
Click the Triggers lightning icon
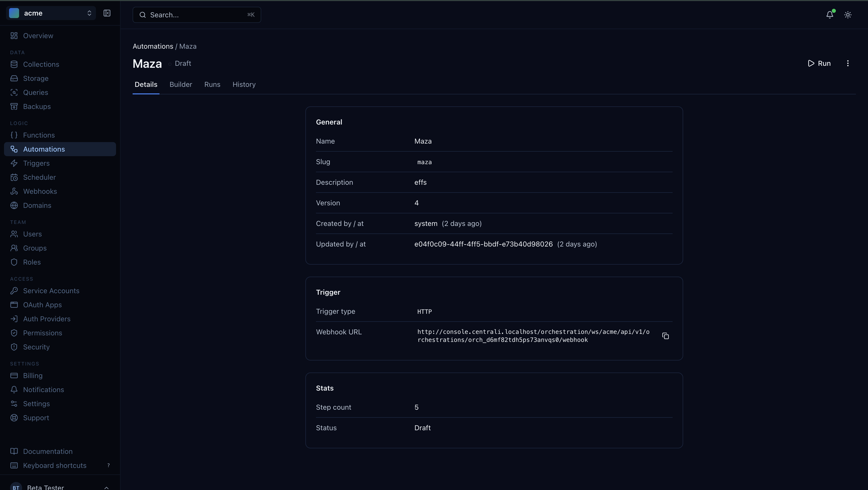point(14,163)
